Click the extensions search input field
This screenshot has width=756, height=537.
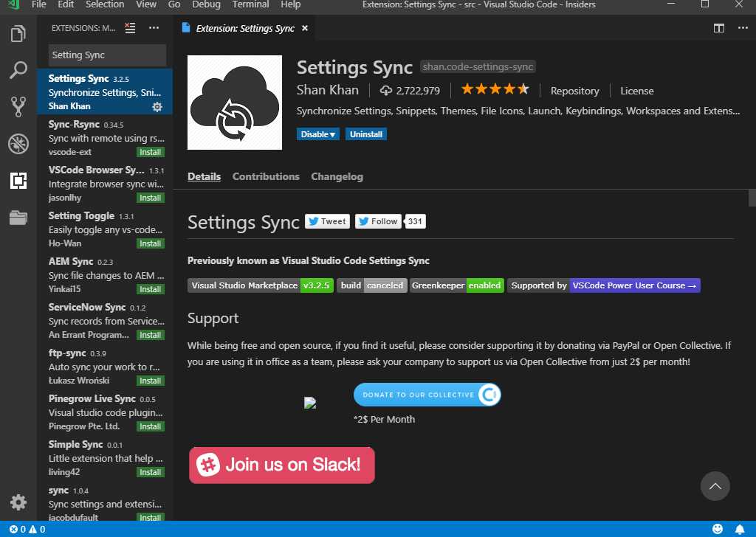pos(107,55)
